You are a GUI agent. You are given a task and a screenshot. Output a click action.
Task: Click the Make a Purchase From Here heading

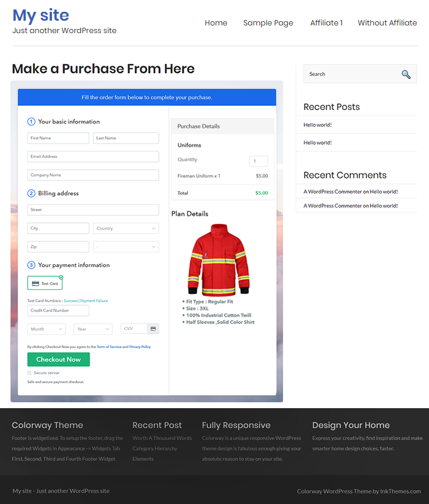pos(103,69)
